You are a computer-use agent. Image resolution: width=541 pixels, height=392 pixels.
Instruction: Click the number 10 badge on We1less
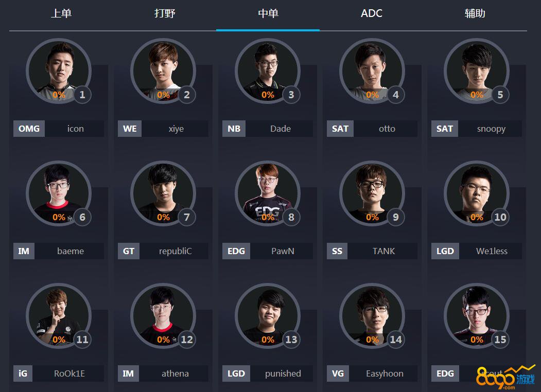(x=500, y=217)
